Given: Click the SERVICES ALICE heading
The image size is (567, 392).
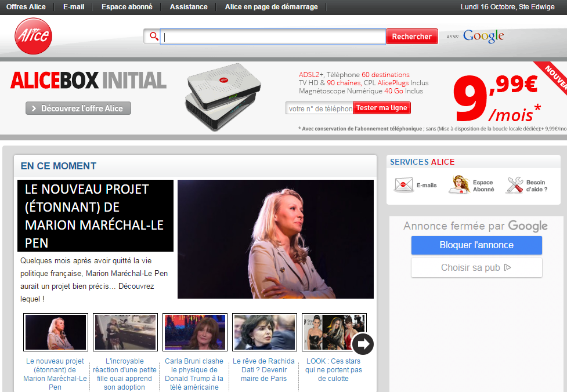Looking at the screenshot, I should pos(422,162).
